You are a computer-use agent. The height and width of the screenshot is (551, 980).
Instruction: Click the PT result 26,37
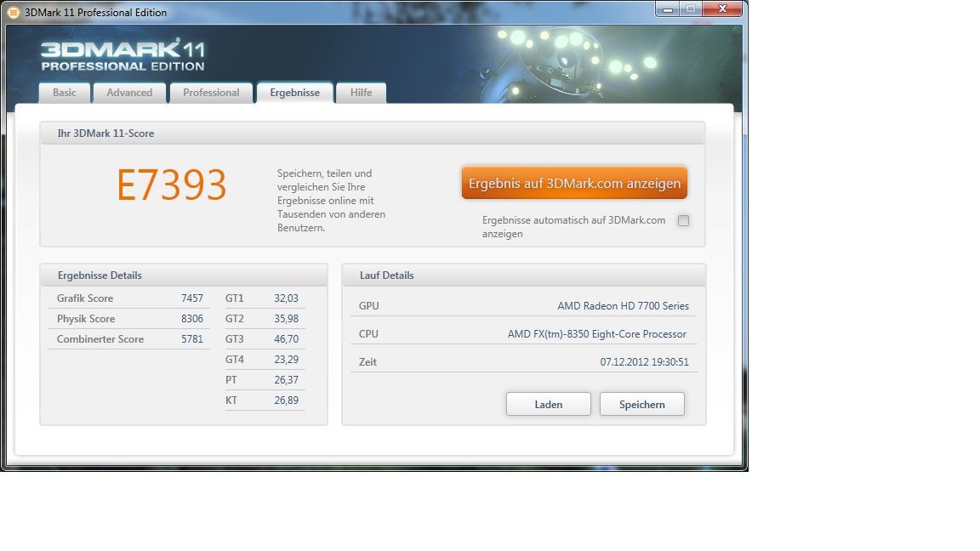pyautogui.click(x=286, y=380)
